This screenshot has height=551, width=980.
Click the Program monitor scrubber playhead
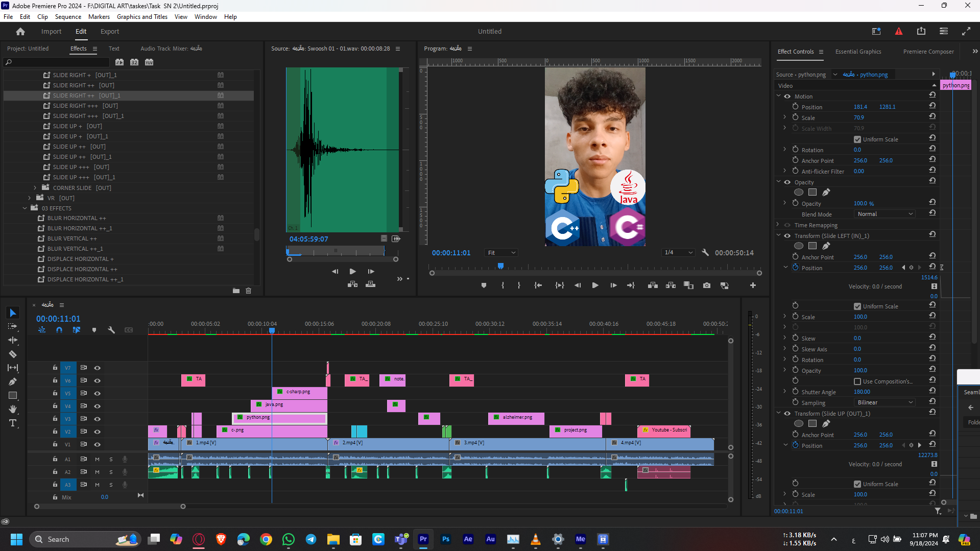click(x=500, y=266)
